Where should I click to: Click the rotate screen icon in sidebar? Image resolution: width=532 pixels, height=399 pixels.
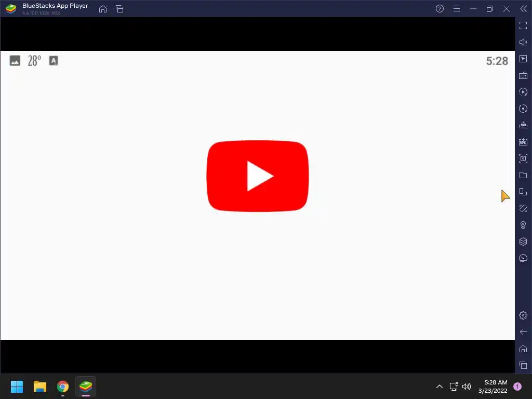523,192
